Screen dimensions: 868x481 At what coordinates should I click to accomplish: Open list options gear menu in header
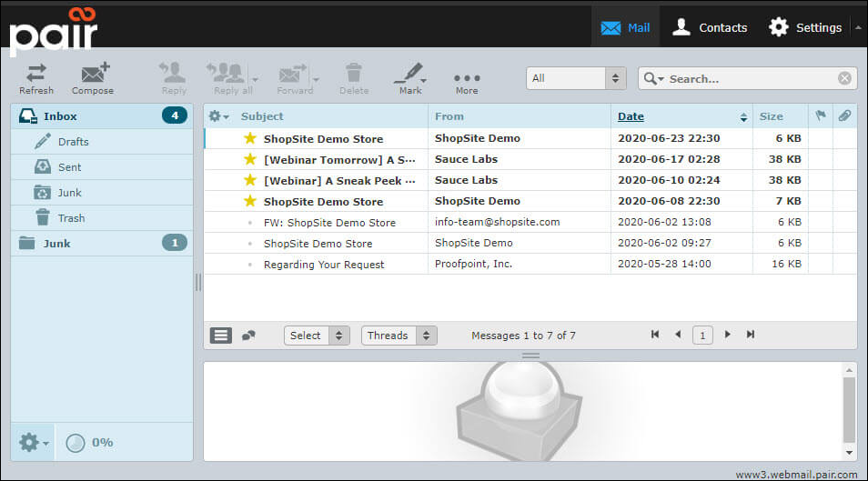(218, 116)
